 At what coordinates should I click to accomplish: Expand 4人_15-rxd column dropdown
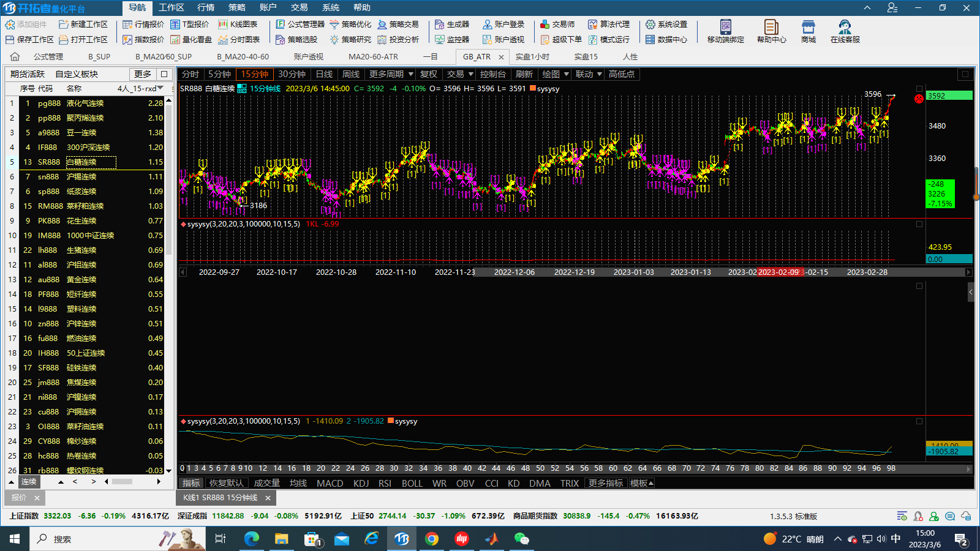coord(160,88)
